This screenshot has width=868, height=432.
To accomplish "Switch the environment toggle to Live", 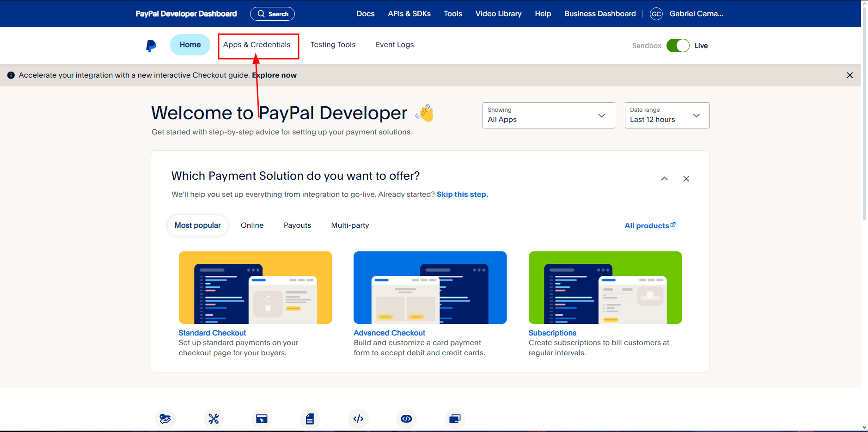I will (x=678, y=45).
